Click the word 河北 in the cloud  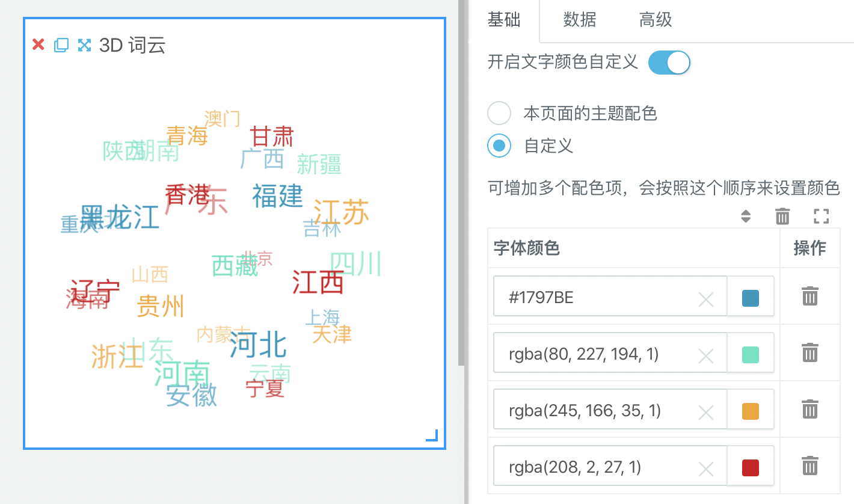259,345
